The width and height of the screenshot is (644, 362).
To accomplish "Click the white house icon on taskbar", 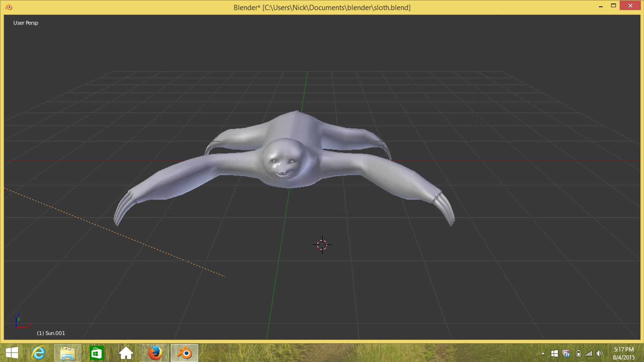I will 126,353.
